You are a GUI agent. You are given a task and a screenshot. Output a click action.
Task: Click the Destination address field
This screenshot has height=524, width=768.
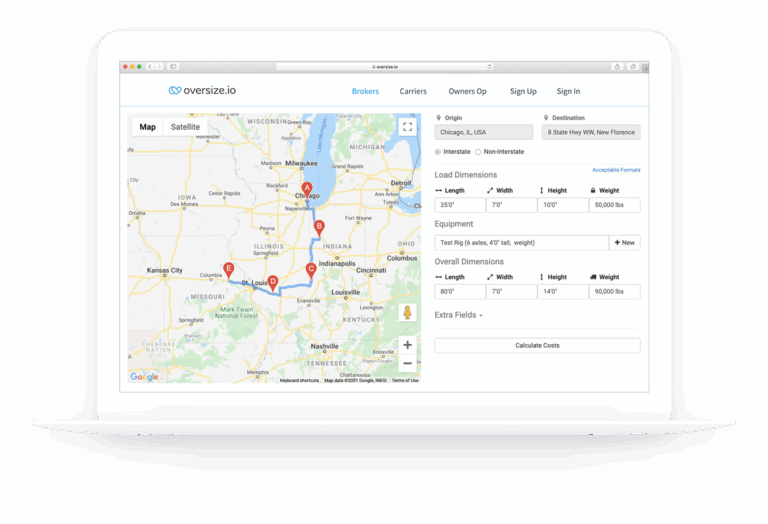591,132
